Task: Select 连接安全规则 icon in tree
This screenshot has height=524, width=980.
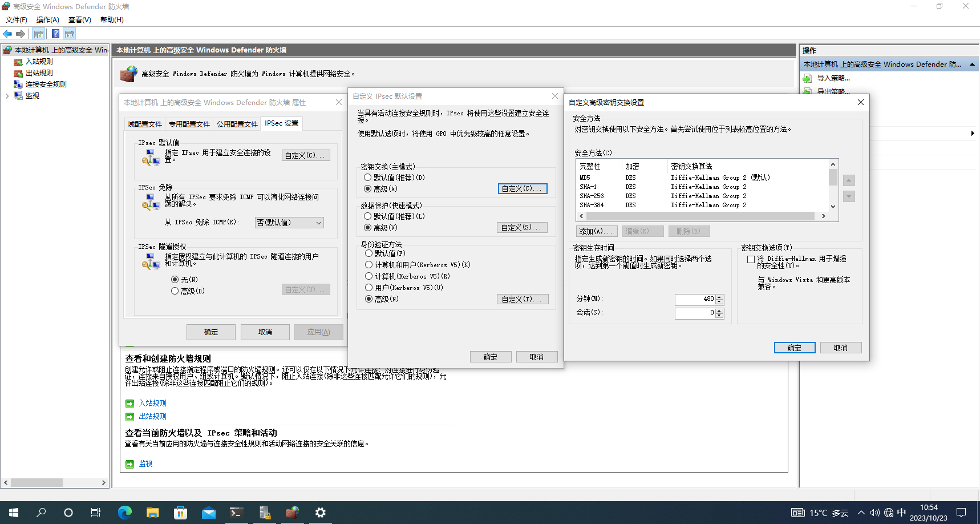Action: (18, 84)
